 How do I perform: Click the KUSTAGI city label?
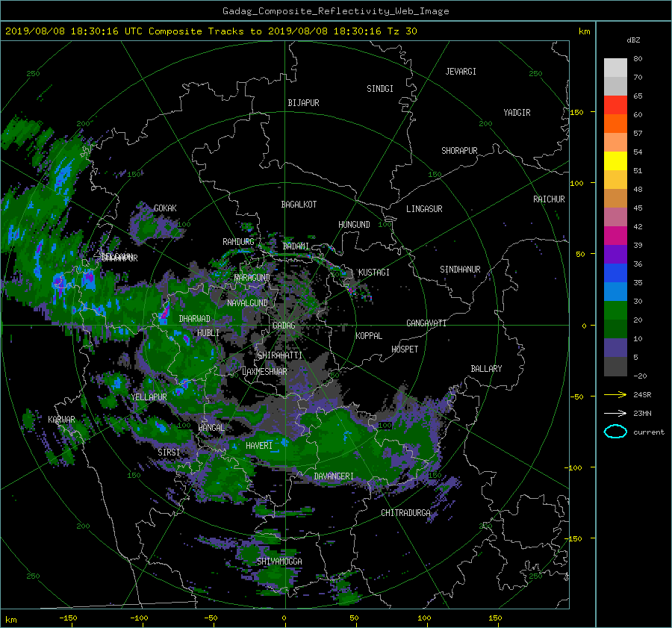point(374,273)
